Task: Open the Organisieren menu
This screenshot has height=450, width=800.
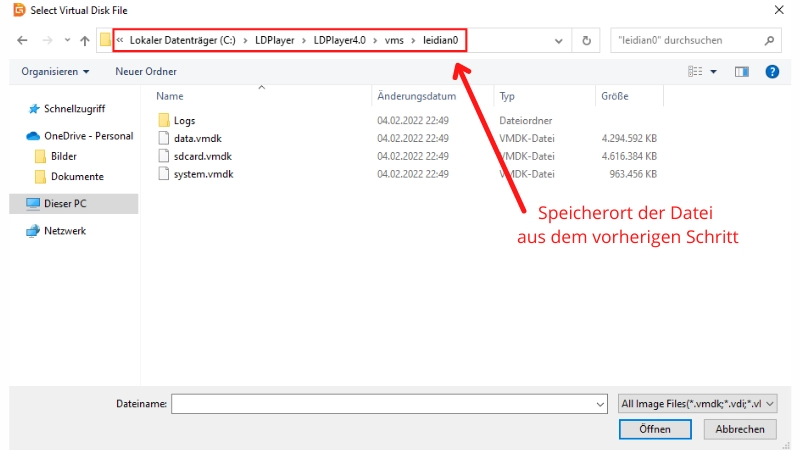Action: [x=55, y=71]
